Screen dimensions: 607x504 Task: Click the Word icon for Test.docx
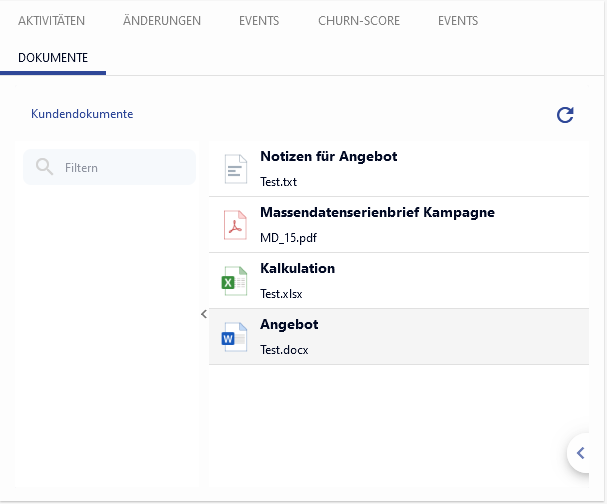(x=234, y=337)
